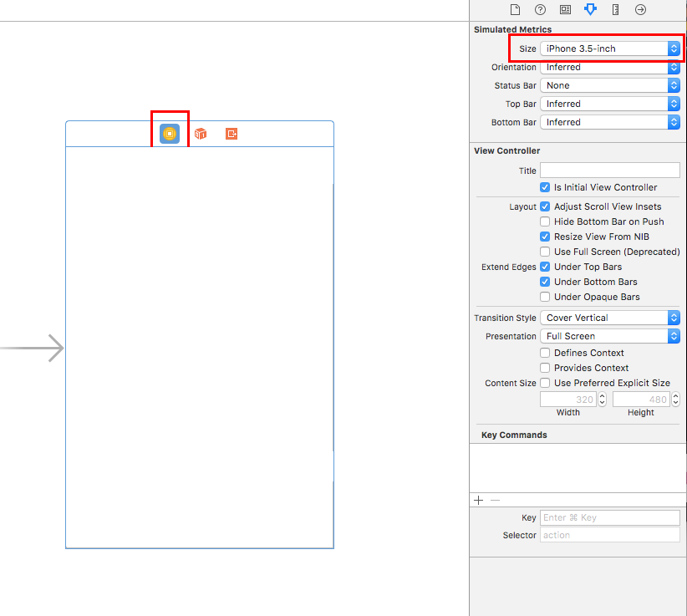Add a key command with plus button
687x616 pixels.
tap(478, 501)
